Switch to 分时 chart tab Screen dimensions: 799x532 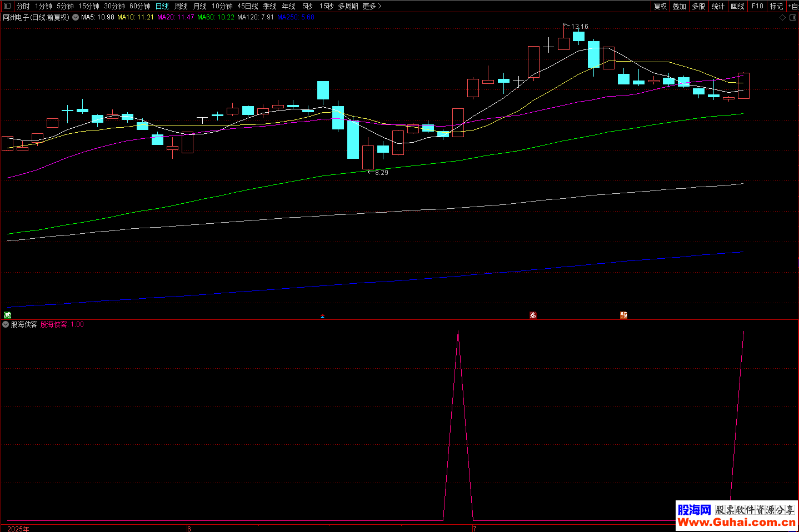[x=23, y=6]
